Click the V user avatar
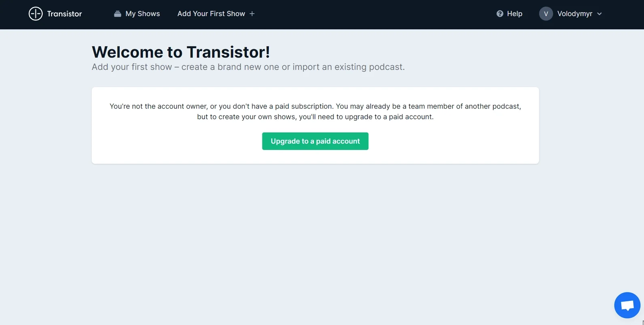This screenshot has width=644, height=325. click(x=546, y=14)
